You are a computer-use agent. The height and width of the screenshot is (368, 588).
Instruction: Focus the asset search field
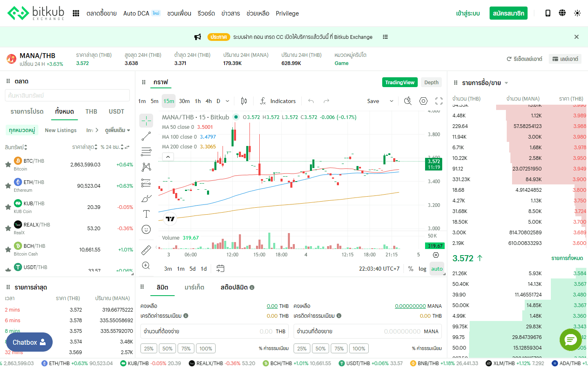pyautogui.click(x=67, y=95)
